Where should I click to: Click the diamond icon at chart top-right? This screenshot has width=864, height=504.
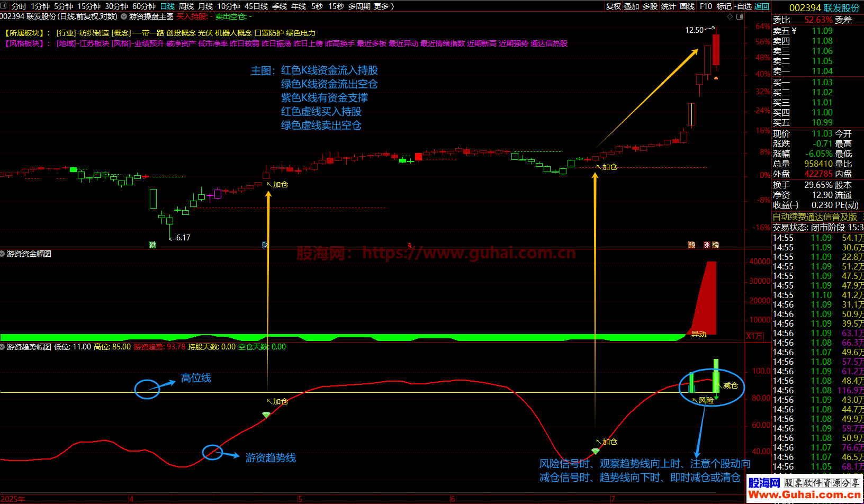click(x=730, y=16)
